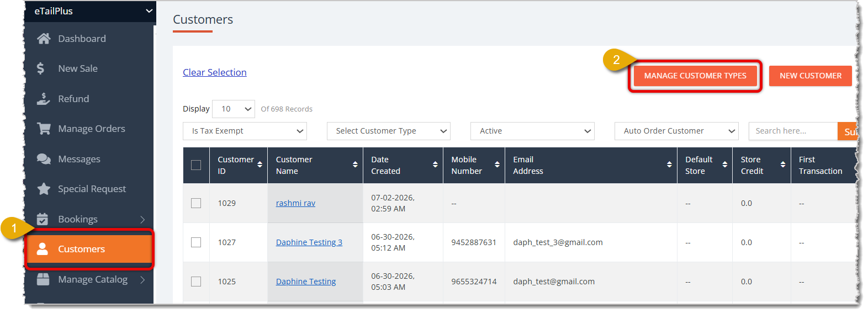Image resolution: width=868 pixels, height=313 pixels.
Task: Sort by Date Created arrows
Action: [435, 165]
